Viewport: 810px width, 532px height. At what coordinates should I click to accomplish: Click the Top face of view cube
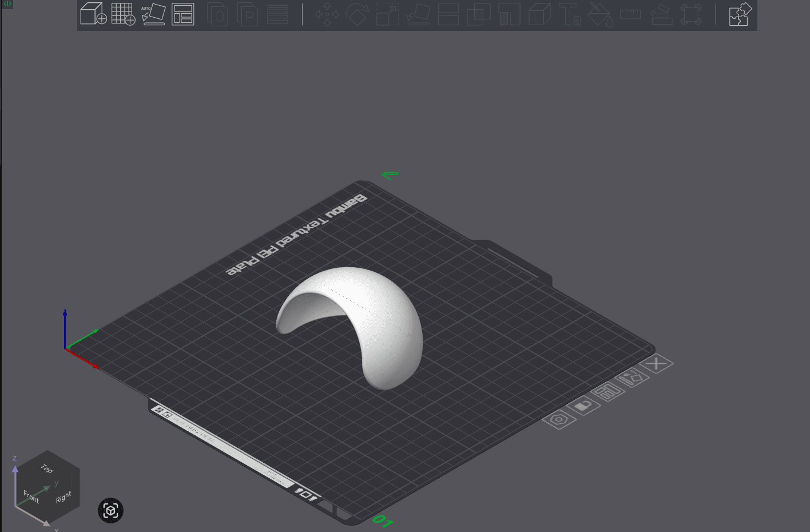click(47, 469)
